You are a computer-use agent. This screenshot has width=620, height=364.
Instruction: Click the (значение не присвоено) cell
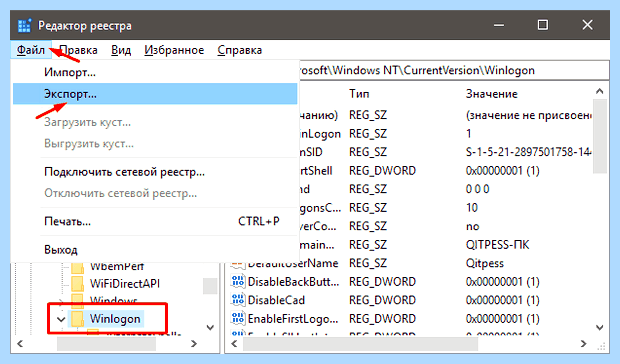(x=529, y=115)
